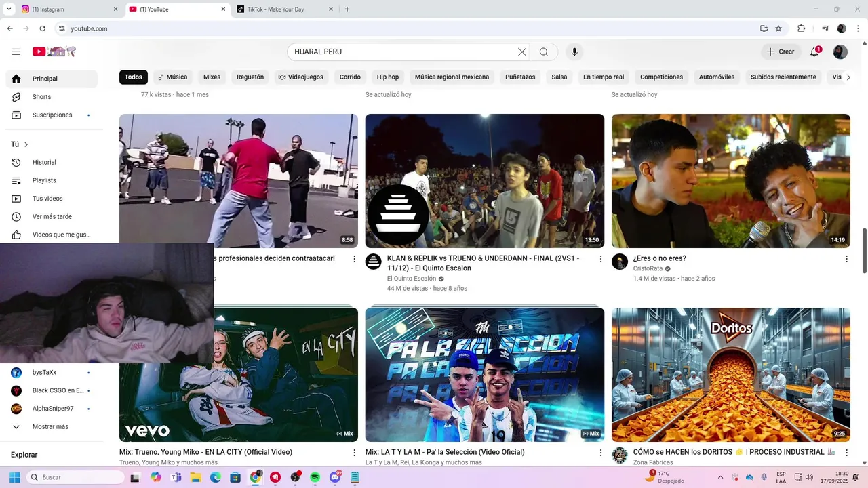The width and height of the screenshot is (868, 488).
Task: Open a new Chrome tab
Action: pyautogui.click(x=347, y=9)
